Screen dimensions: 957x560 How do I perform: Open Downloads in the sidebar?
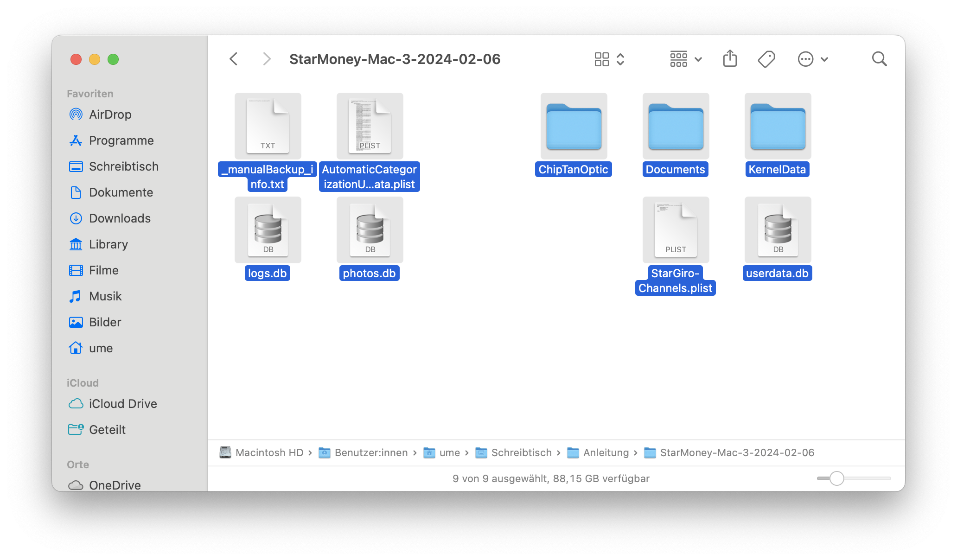[x=120, y=218]
